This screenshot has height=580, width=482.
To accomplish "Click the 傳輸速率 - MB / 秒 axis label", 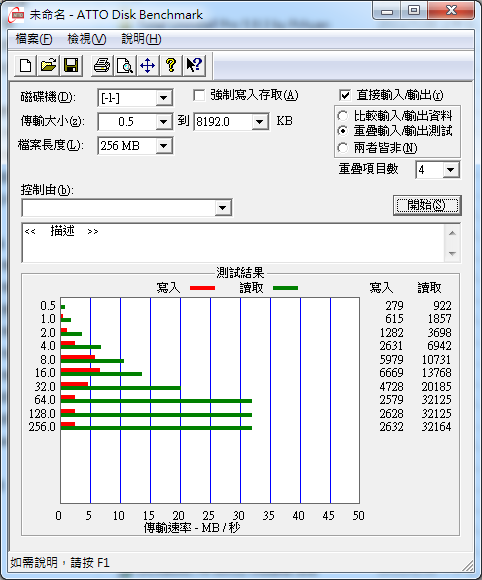I will tap(192, 528).
